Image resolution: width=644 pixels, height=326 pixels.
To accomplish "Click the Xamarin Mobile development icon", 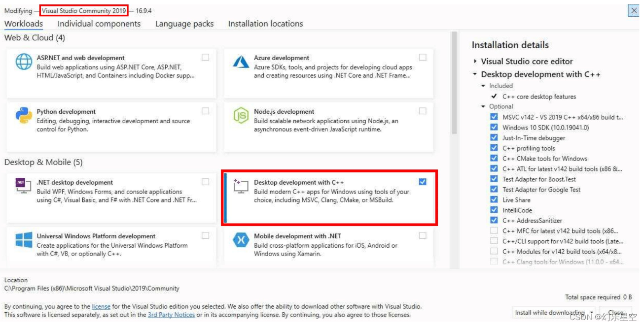I will click(x=241, y=240).
